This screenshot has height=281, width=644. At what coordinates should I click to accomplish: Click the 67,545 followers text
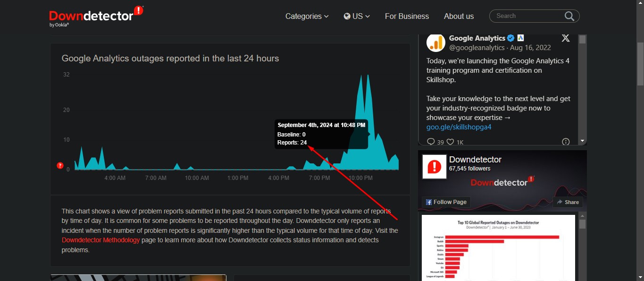(469, 169)
